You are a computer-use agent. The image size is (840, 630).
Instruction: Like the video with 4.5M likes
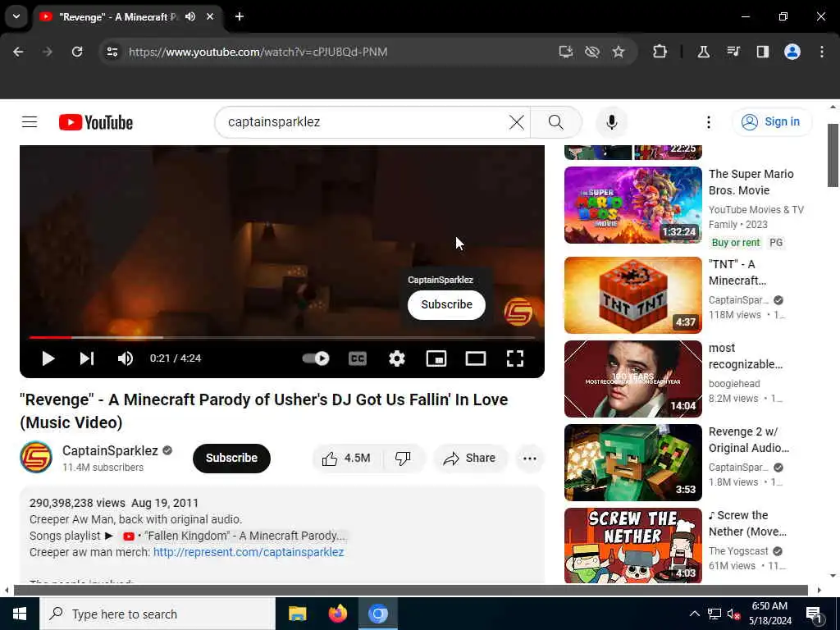[347, 458]
